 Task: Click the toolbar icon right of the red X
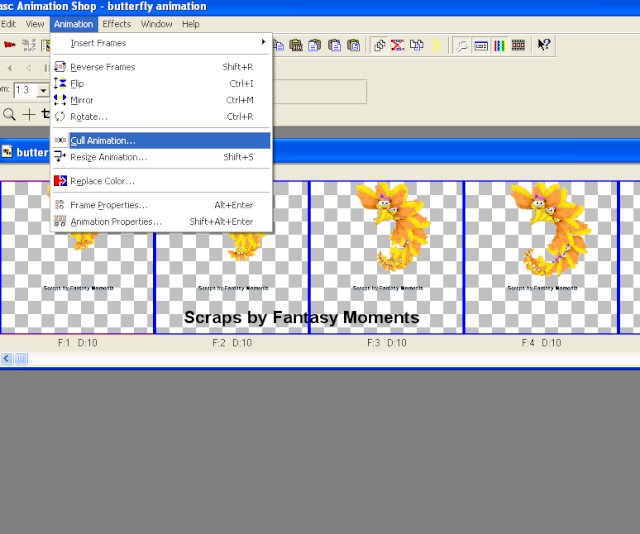click(x=417, y=45)
